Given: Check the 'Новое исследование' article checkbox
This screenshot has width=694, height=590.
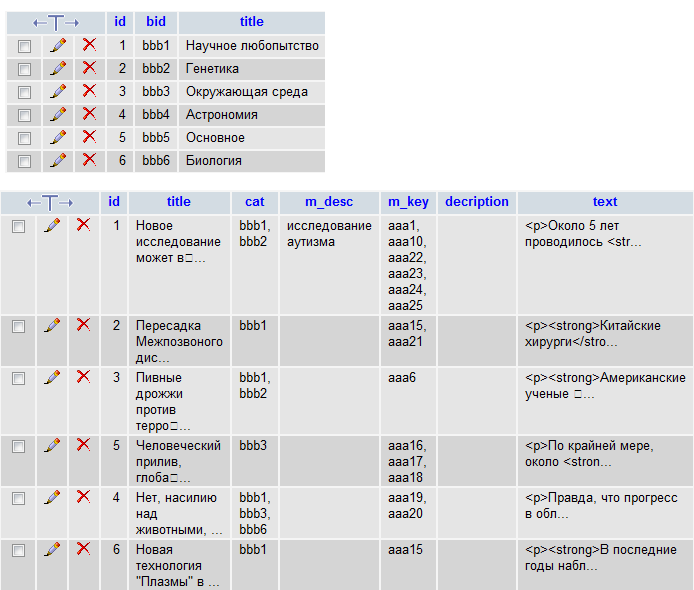Looking at the screenshot, I should click(x=18, y=227).
